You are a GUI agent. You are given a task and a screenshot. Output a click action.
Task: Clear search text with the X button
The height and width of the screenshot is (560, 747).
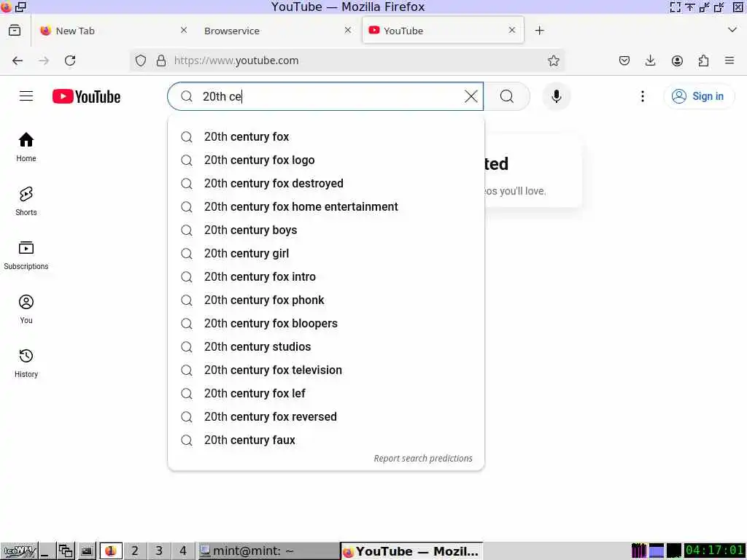(x=471, y=96)
